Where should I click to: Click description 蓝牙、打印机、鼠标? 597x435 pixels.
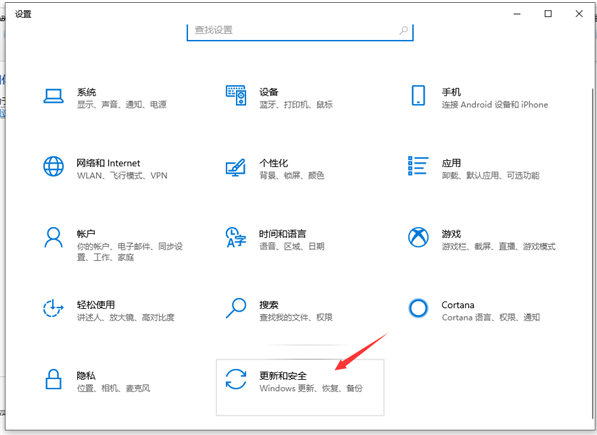[x=296, y=104]
